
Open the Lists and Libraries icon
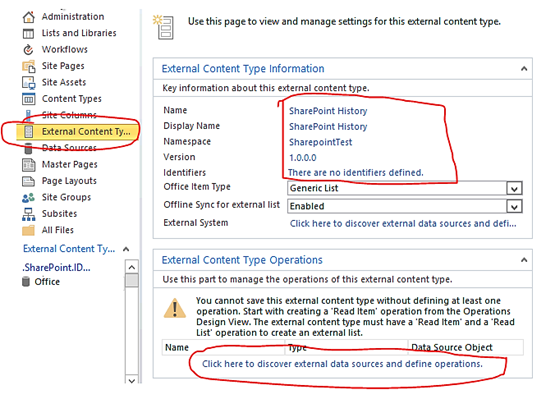tap(29, 33)
